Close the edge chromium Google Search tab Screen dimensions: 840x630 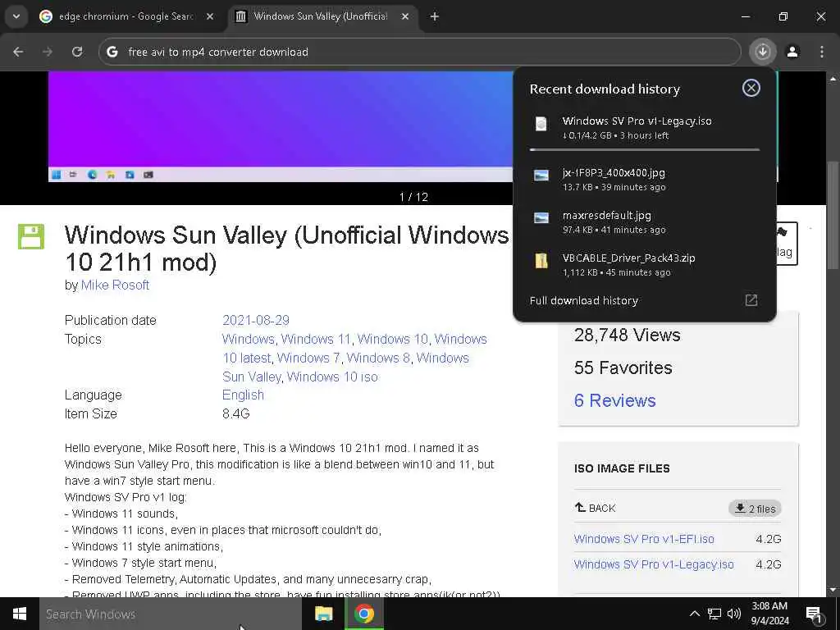click(210, 16)
